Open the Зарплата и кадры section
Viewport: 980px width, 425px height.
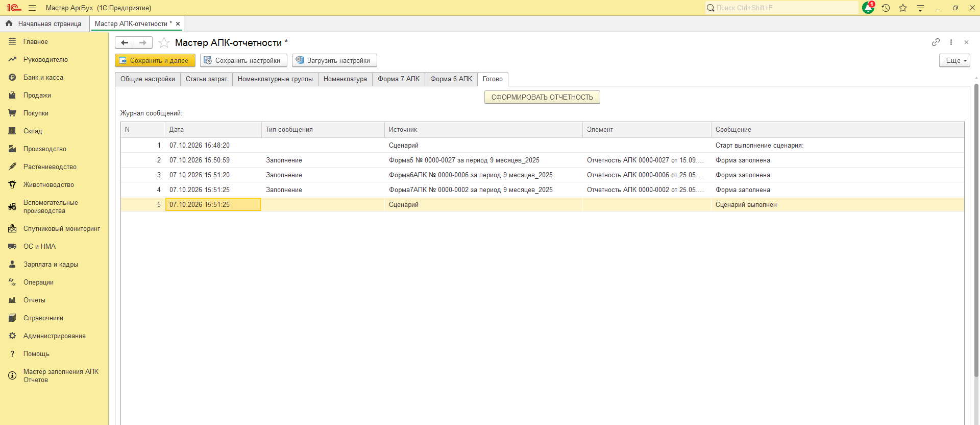point(54,265)
